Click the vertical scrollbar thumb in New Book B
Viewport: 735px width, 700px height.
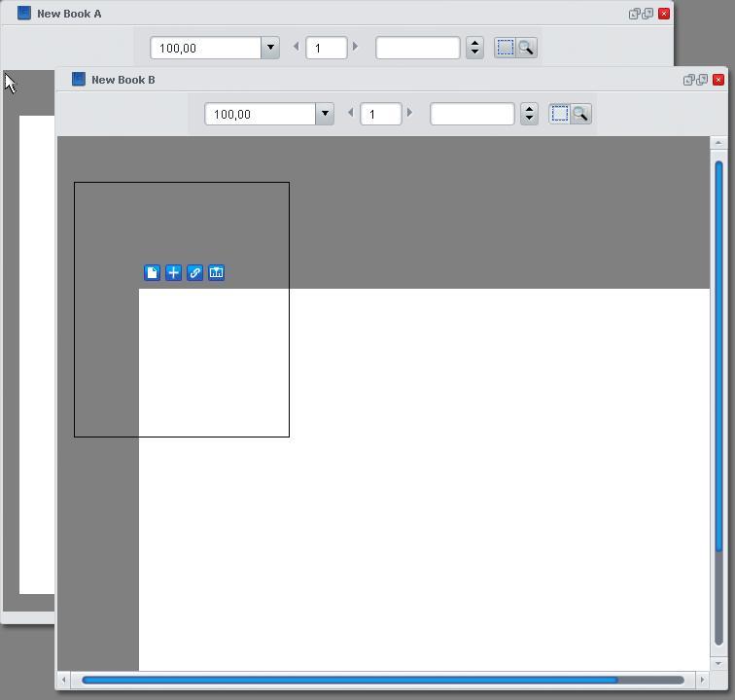[x=719, y=357]
